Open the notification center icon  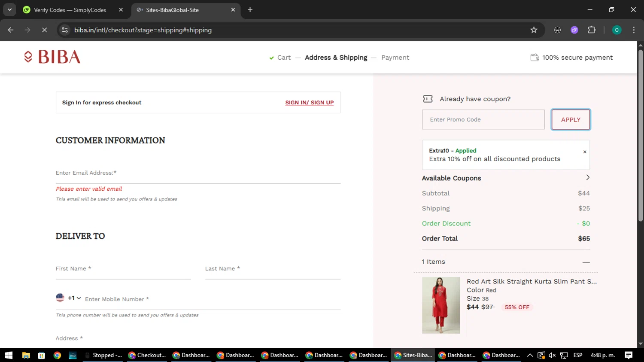(x=629, y=355)
